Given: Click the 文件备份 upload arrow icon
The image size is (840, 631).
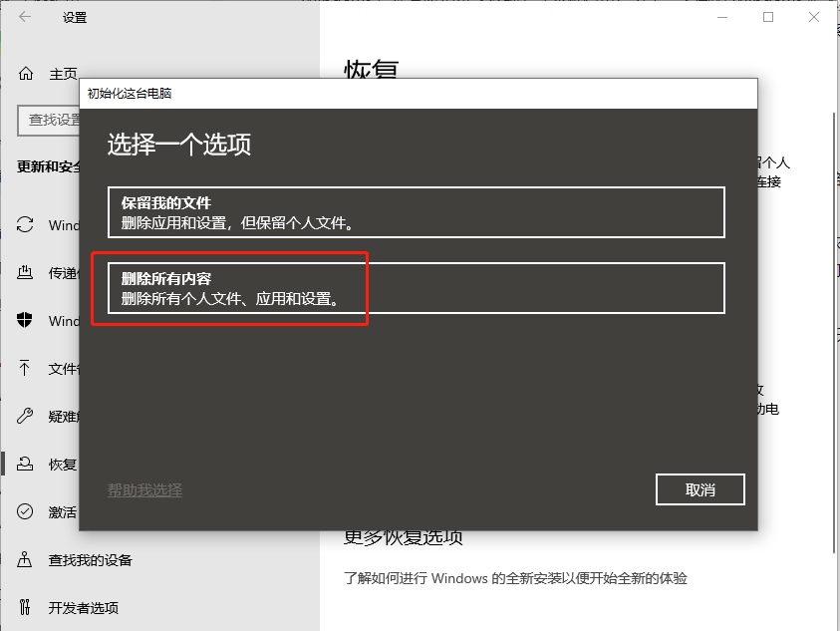Looking at the screenshot, I should point(25,369).
